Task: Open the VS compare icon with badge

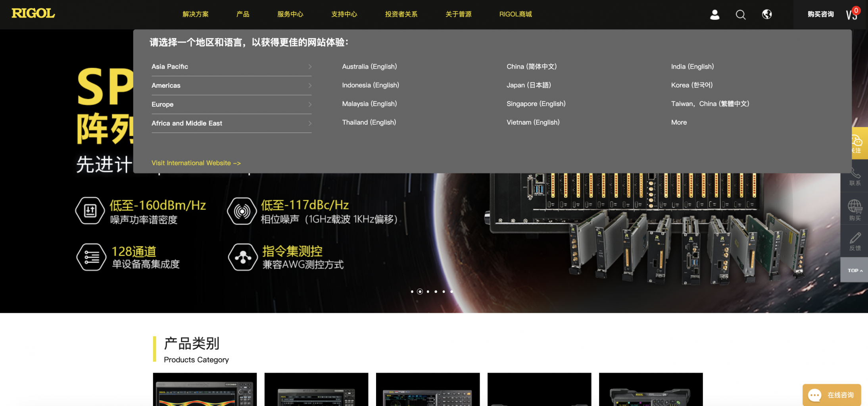Action: point(852,14)
